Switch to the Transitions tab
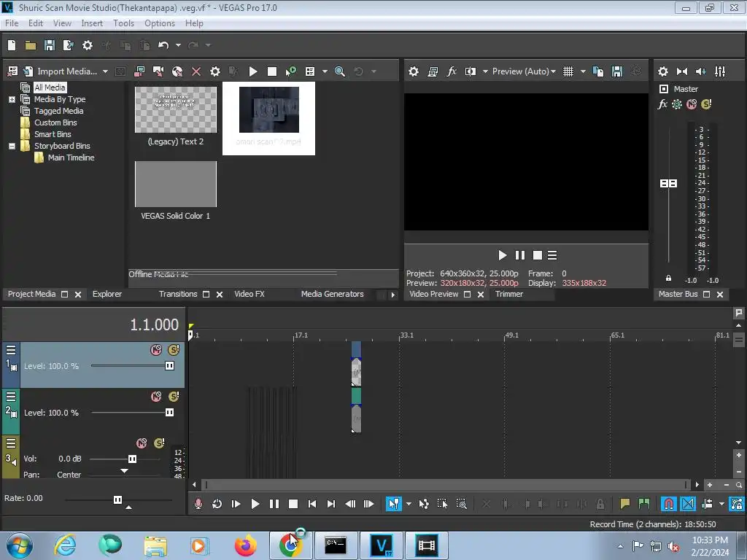Screen dimensions: 747x560 (x=178, y=295)
